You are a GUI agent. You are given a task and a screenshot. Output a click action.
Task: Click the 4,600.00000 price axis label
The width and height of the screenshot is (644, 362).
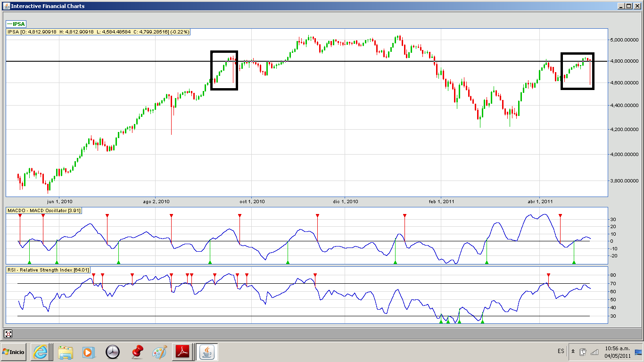(x=625, y=83)
